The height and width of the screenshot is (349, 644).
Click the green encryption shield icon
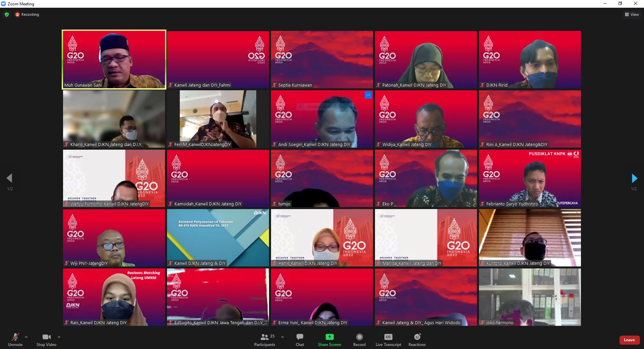point(7,14)
